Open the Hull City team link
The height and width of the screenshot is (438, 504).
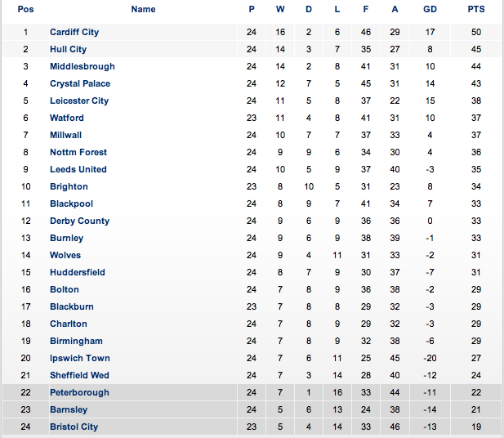tap(68, 49)
